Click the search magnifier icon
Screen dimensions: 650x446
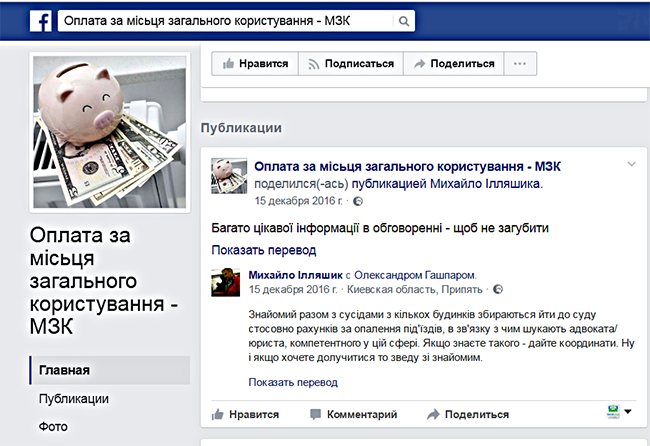[403, 21]
